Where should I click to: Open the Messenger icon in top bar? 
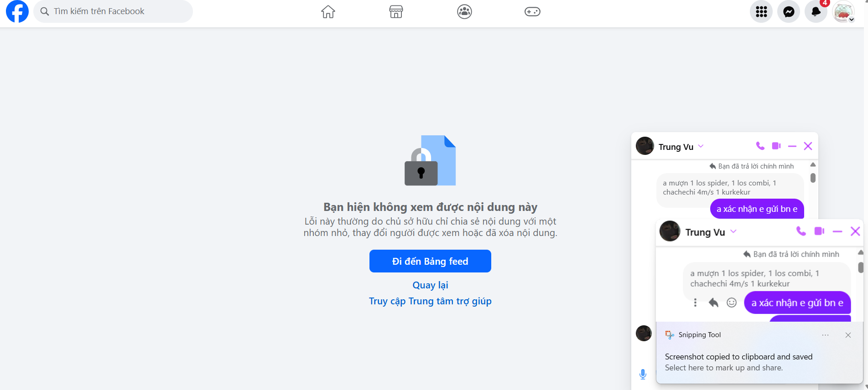click(x=789, y=11)
